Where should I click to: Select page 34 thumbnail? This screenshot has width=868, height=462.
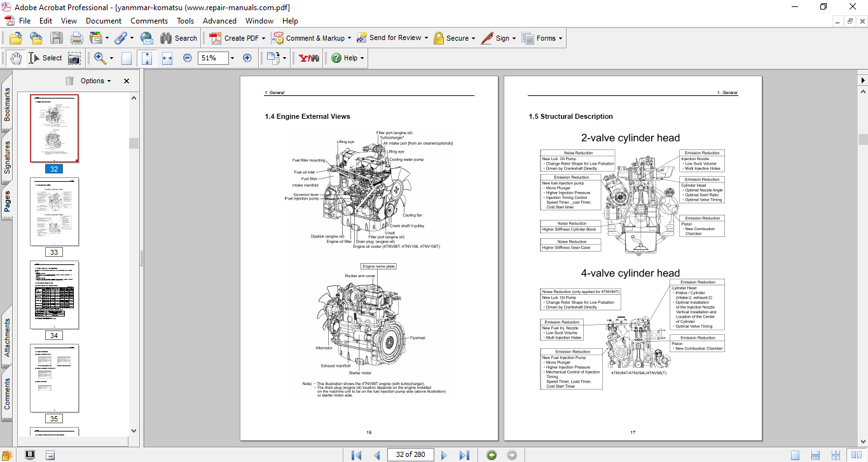(x=55, y=295)
